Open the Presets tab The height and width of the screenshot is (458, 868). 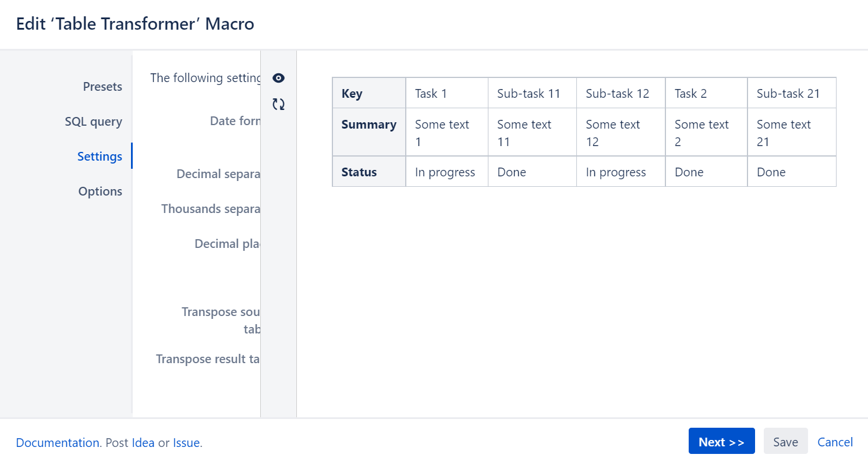(102, 87)
